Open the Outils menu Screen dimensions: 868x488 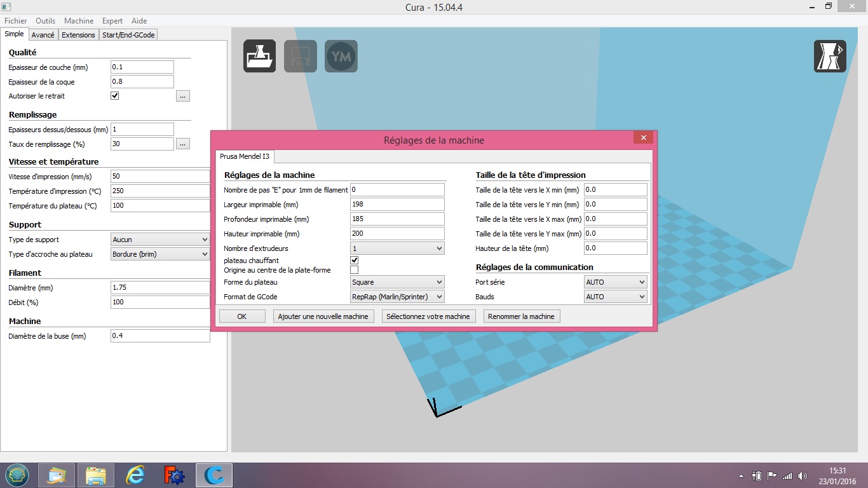[46, 21]
